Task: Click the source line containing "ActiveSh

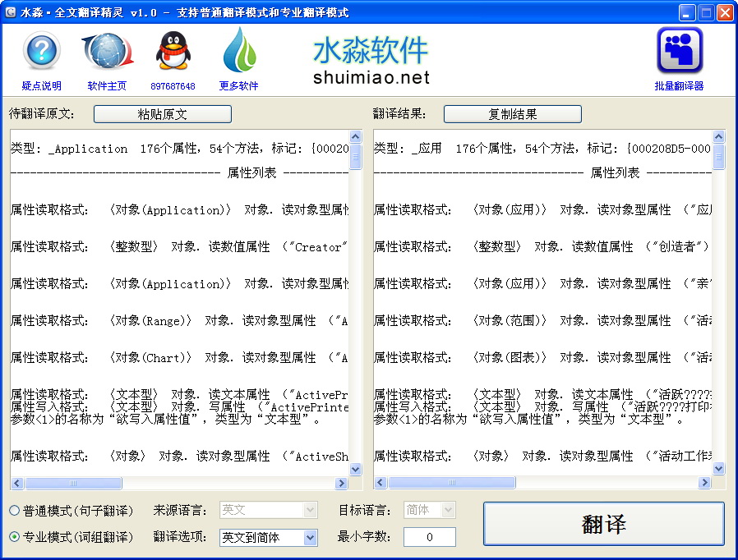Action: pos(179,456)
